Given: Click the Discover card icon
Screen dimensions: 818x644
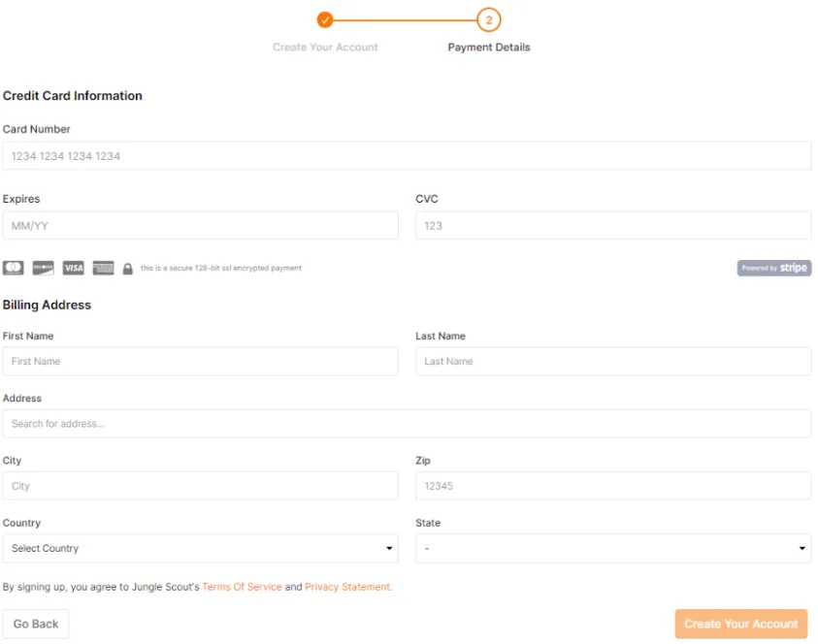Looking at the screenshot, I should (44, 268).
